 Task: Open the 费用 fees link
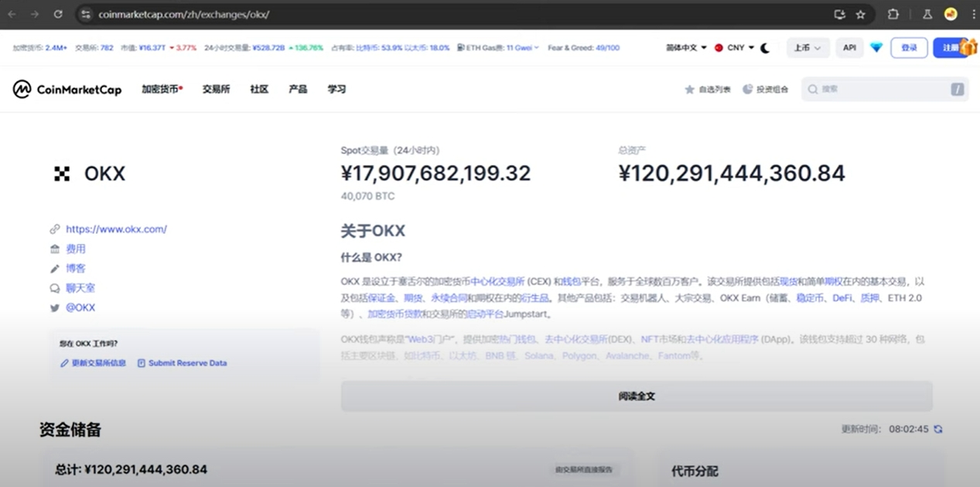76,249
